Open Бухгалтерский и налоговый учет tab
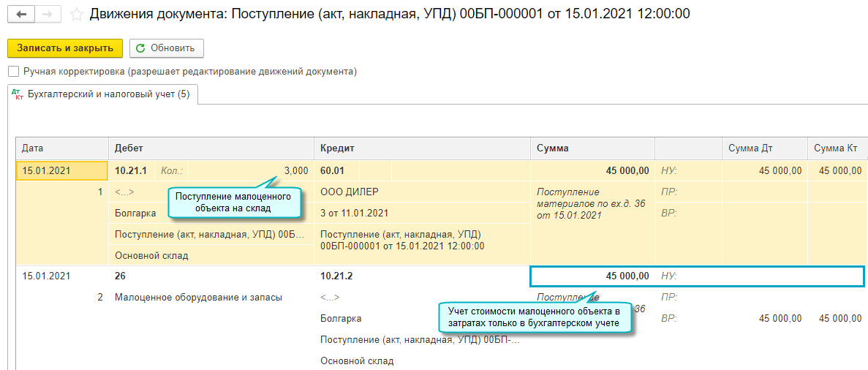The image size is (868, 370). [x=108, y=94]
